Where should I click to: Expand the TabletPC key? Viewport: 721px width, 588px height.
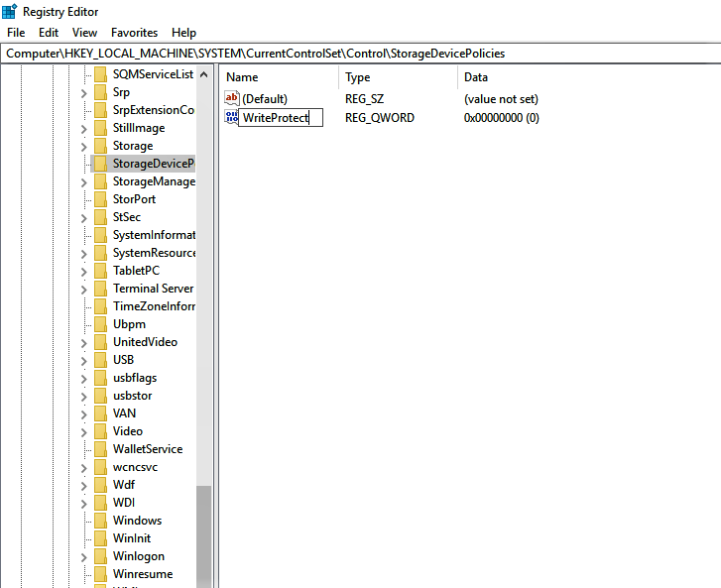[83, 272]
